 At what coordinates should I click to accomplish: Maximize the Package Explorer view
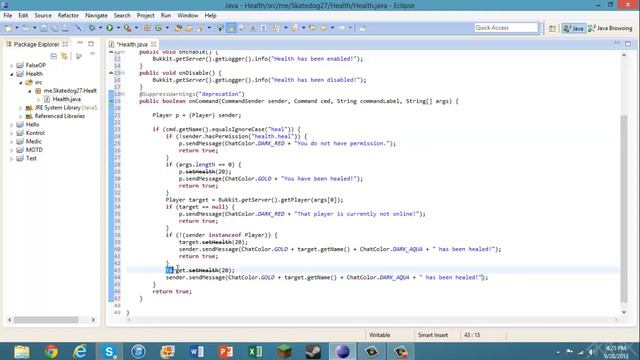[x=91, y=44]
